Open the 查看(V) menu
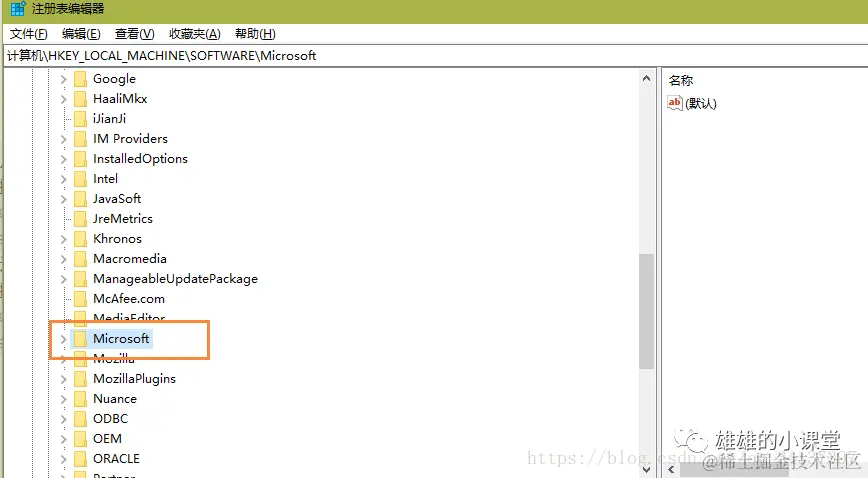The width and height of the screenshot is (868, 478). [x=135, y=34]
